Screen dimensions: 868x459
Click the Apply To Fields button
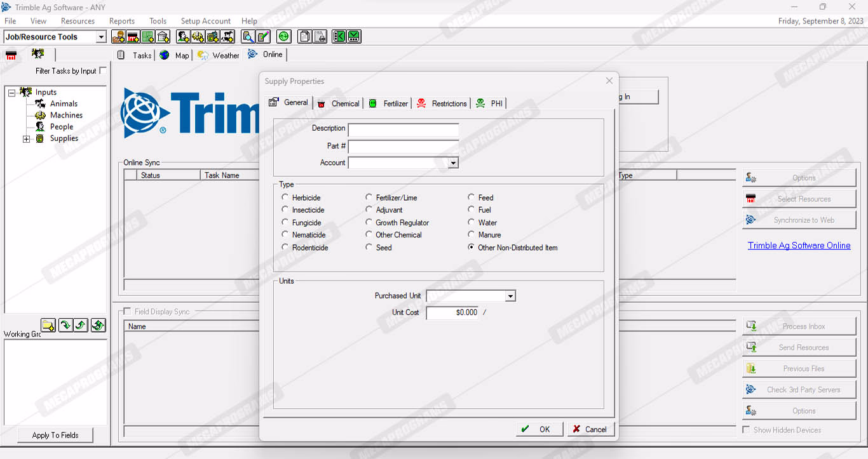click(x=55, y=435)
